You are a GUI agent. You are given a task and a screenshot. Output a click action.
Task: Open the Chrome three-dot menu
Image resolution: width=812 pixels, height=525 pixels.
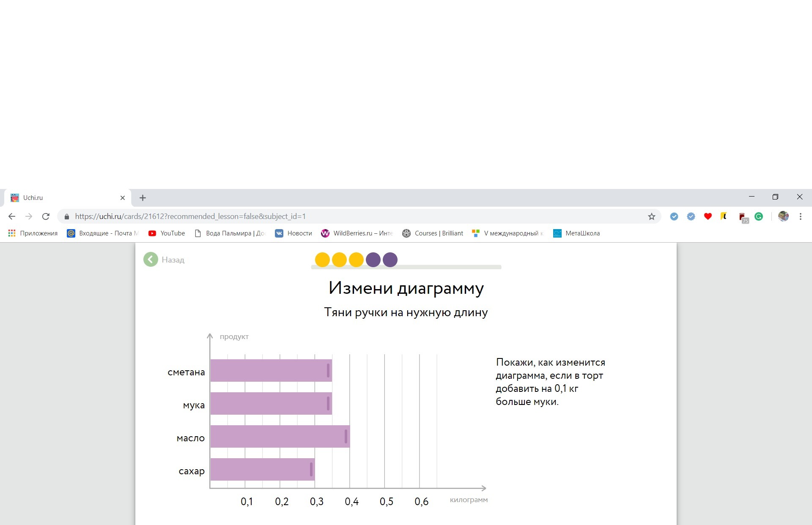click(800, 216)
